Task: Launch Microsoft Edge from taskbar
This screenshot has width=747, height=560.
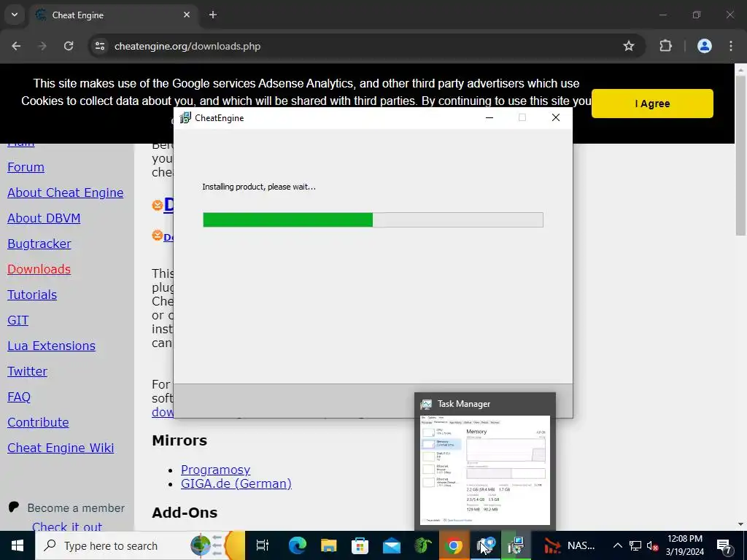Action: click(298, 545)
